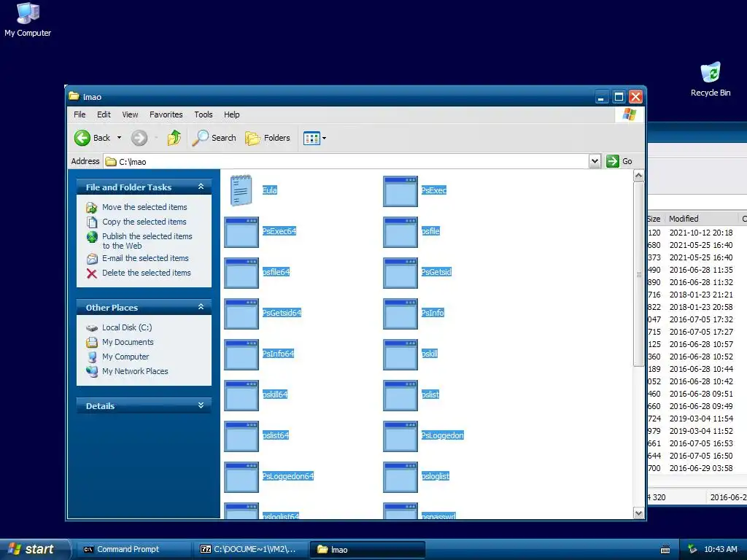Image resolution: width=747 pixels, height=560 pixels.
Task: Open the Address bar dropdown list
Action: click(x=595, y=161)
